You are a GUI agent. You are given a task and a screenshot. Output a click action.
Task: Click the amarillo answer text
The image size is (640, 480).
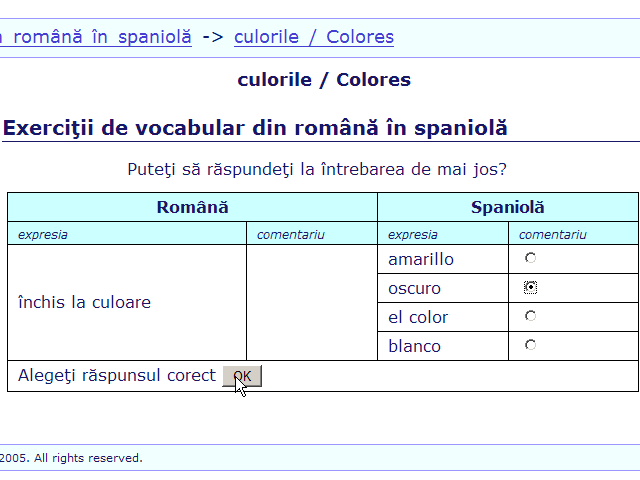(x=421, y=260)
